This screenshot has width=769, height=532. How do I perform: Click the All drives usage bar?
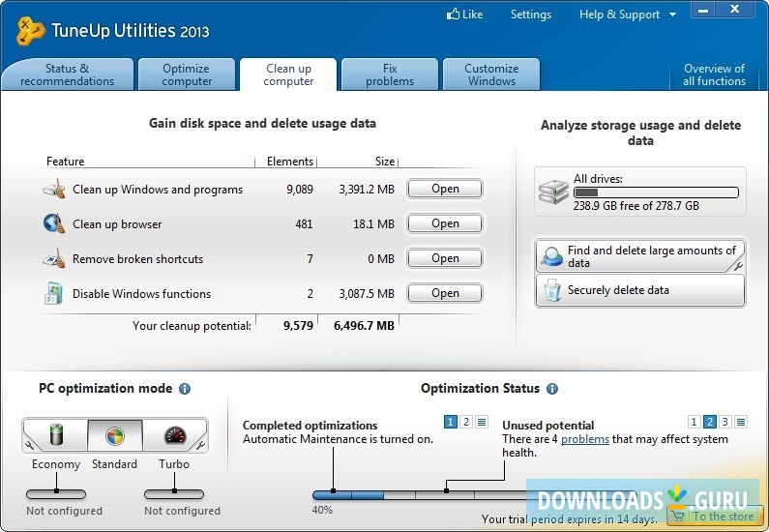tap(656, 192)
